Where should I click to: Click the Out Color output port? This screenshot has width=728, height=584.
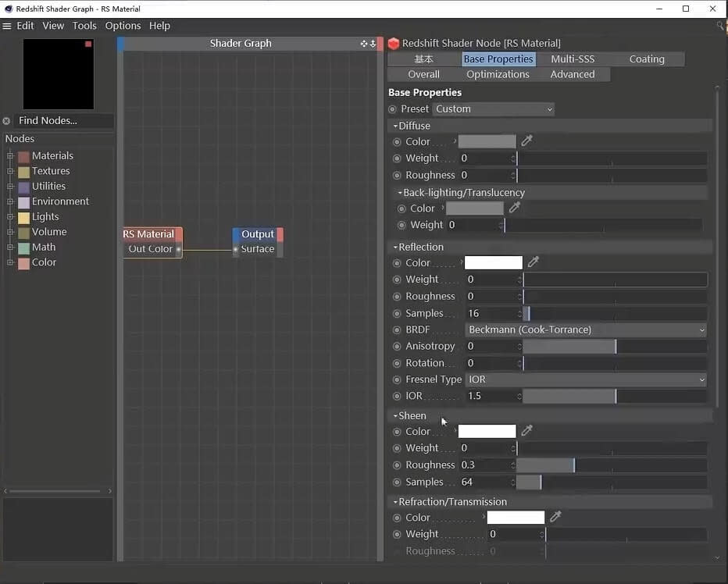click(x=178, y=249)
